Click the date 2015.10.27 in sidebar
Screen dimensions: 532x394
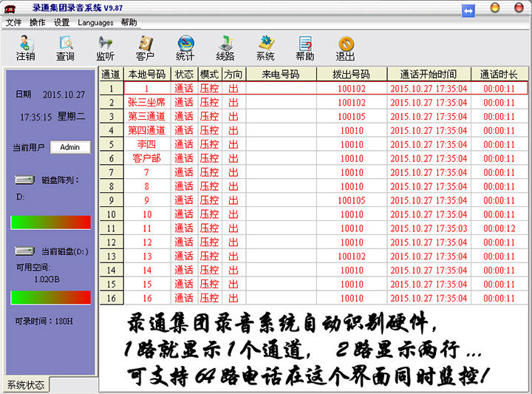coord(64,95)
